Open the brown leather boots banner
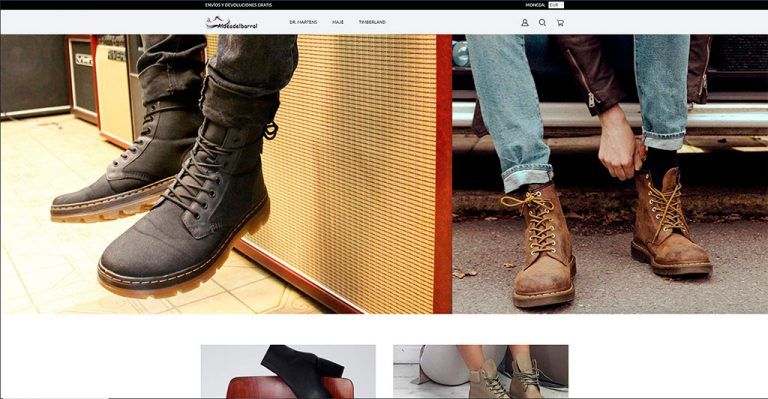 (610, 174)
